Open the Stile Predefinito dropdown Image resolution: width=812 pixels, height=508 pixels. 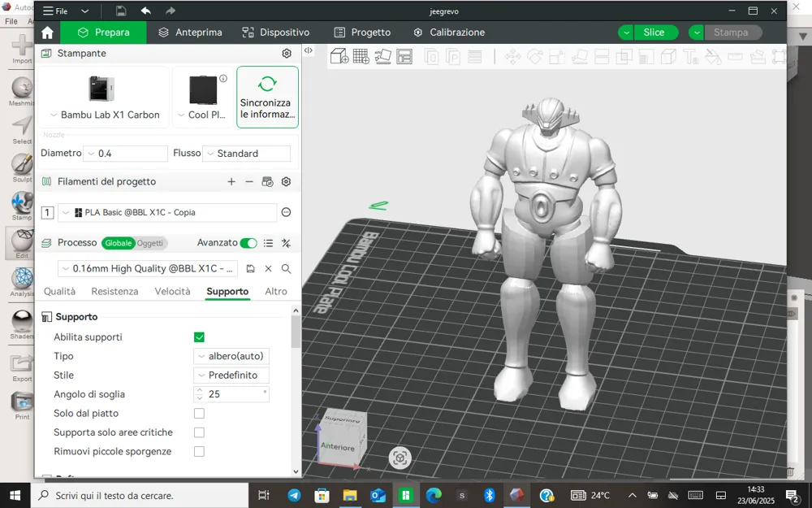[x=231, y=376]
